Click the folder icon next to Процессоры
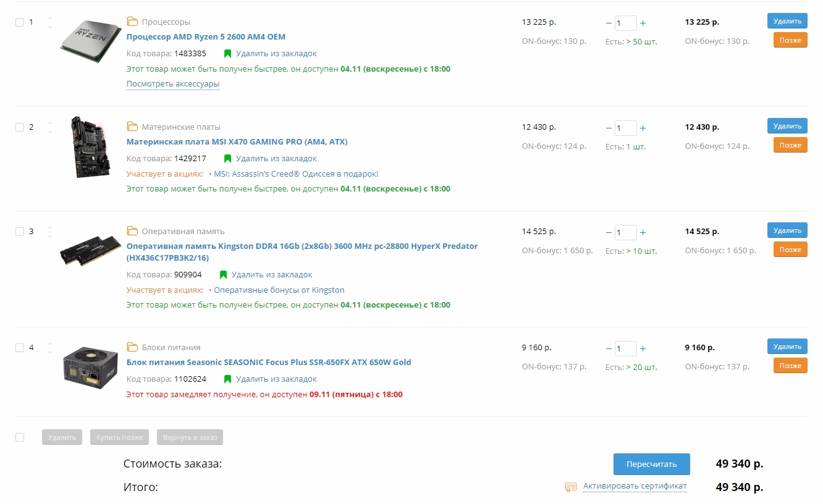Viewport: 823px width, 504px height. 132,22
